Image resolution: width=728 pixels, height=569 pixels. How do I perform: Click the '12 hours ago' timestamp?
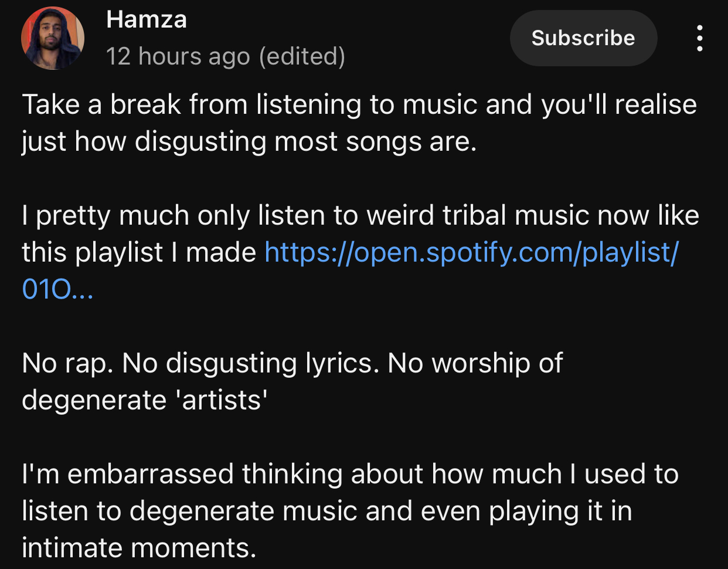[178, 56]
